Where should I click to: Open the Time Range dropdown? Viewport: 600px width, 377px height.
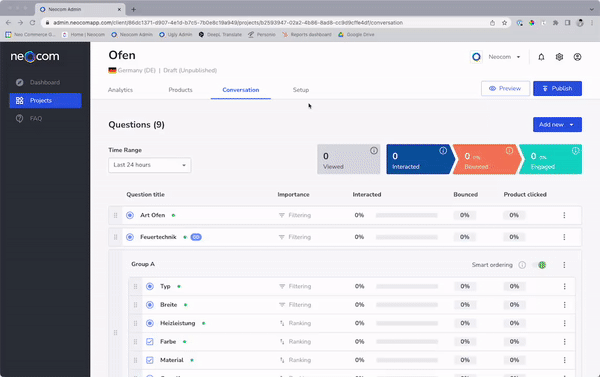point(150,165)
